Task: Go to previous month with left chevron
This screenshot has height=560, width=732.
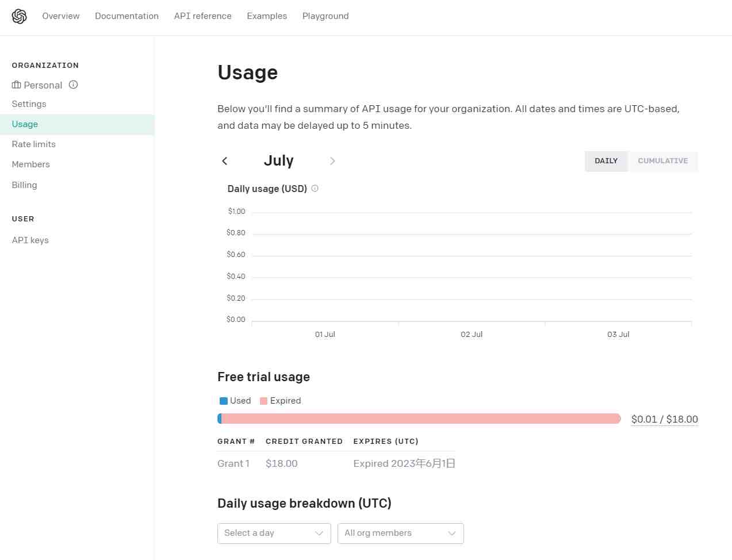Action: [225, 161]
